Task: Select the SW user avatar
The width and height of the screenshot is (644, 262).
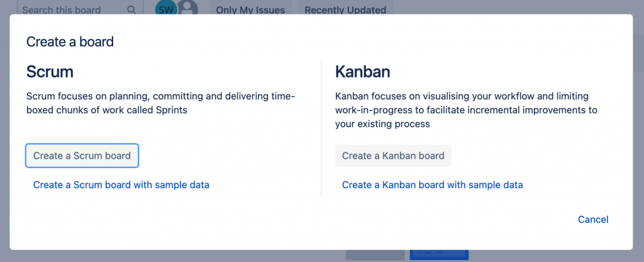Action: coord(166,9)
